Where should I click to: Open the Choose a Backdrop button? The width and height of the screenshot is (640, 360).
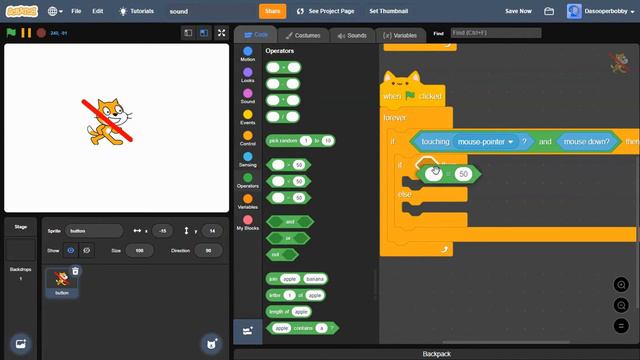[21, 344]
